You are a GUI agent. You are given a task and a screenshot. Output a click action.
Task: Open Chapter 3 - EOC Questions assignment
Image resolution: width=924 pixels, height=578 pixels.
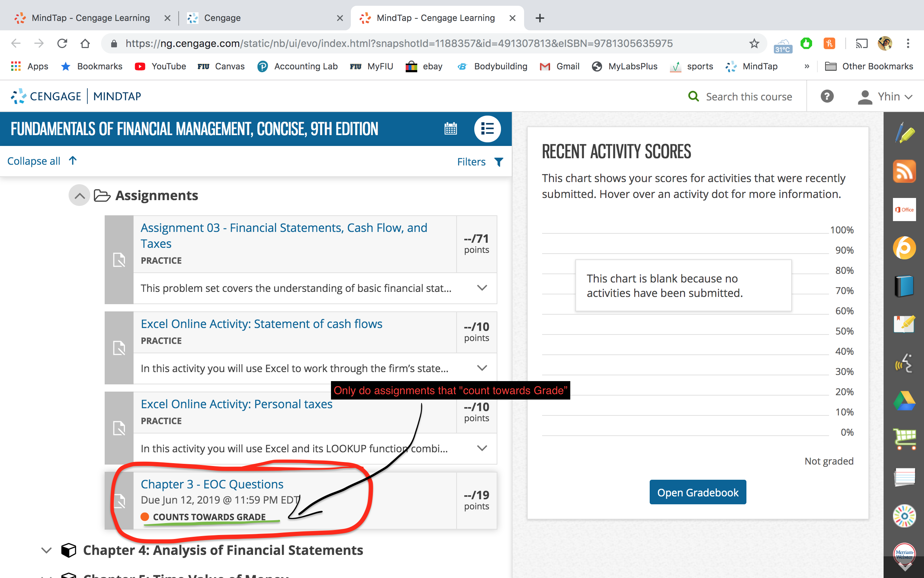212,484
